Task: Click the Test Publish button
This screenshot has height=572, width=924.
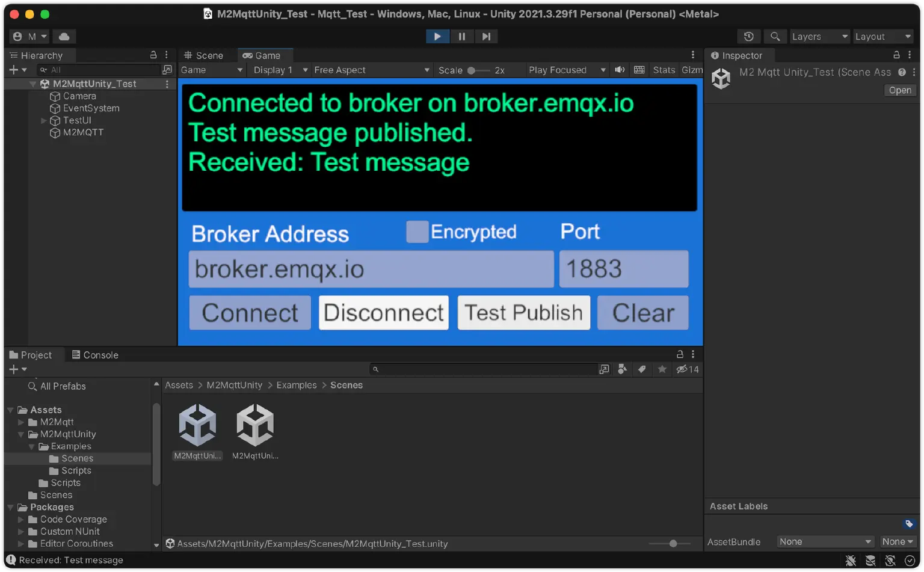Action: [x=523, y=313]
